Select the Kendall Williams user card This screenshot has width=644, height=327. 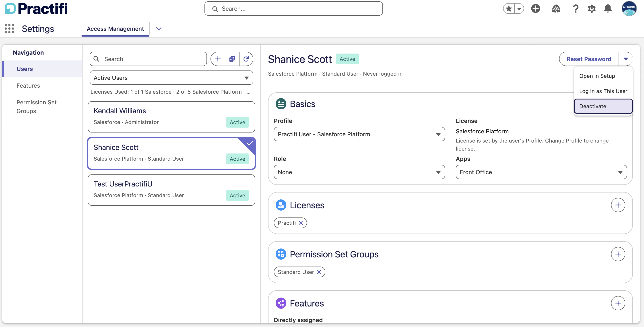[x=171, y=117]
